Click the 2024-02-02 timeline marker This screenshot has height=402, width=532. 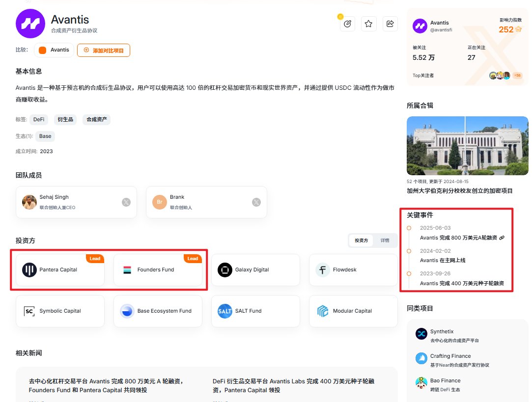pos(409,251)
